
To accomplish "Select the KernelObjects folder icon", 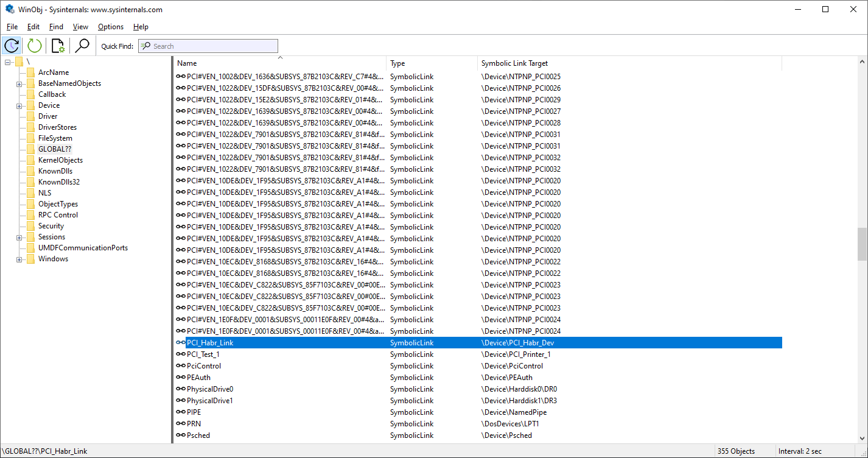I will pyautogui.click(x=30, y=160).
